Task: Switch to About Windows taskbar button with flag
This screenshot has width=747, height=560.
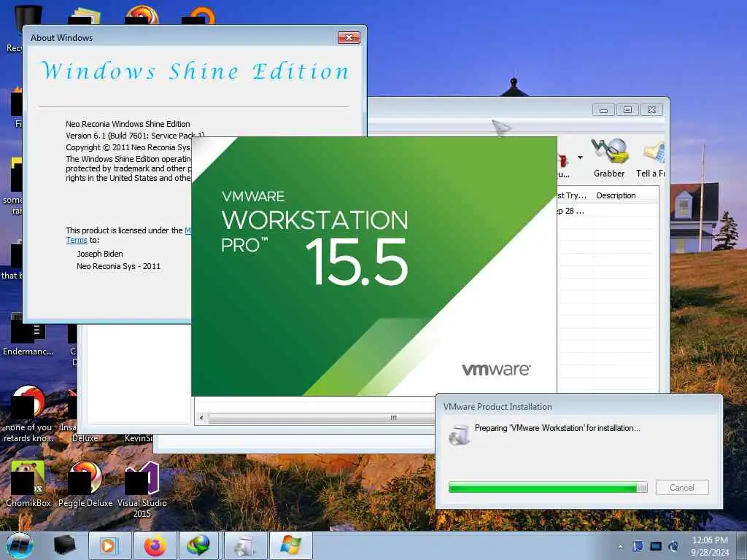Action: [x=291, y=545]
